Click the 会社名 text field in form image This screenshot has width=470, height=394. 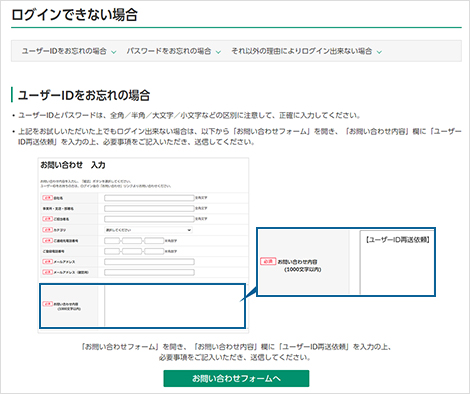[149, 198]
